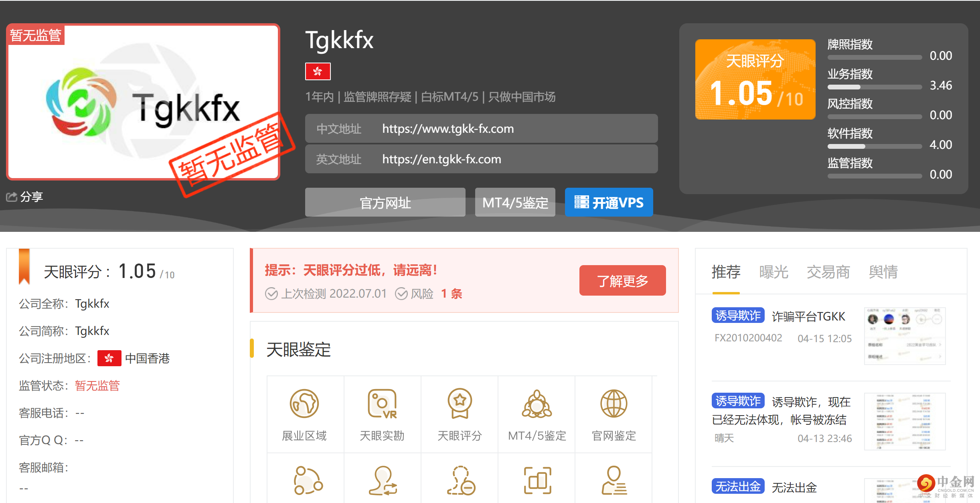This screenshot has height=503, width=980.
Task: Click the 分享 share icon
Action: 13,196
